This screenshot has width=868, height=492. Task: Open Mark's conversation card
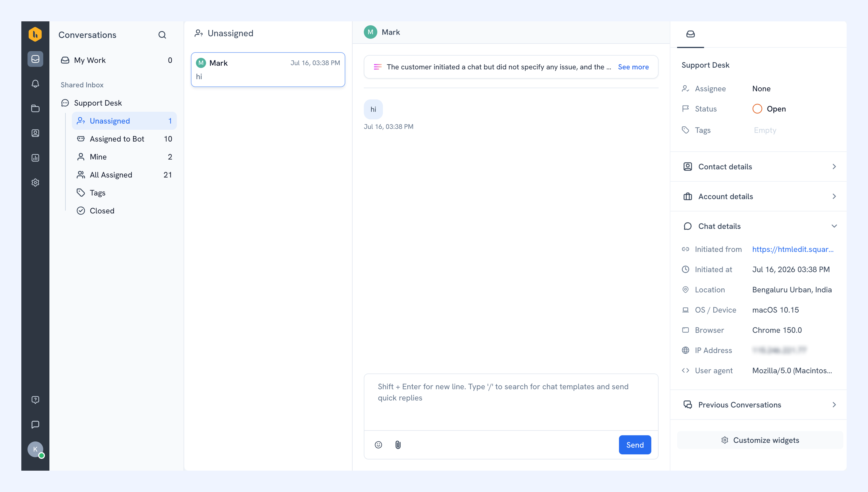pos(268,70)
